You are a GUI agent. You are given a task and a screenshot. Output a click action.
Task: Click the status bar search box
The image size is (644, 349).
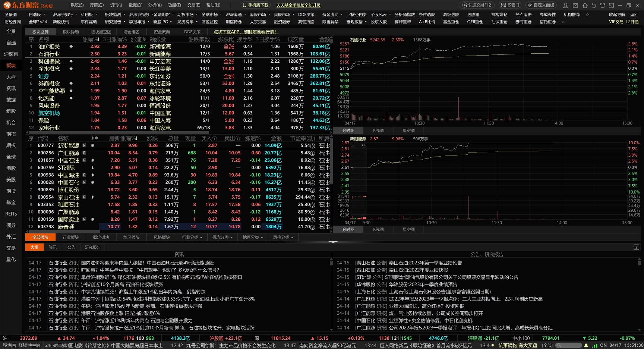(x=568, y=345)
